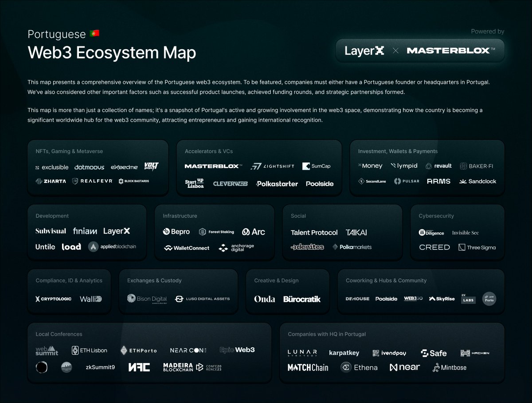Select the web summit logo
Screen dimensions: 532x403
click(47, 350)
